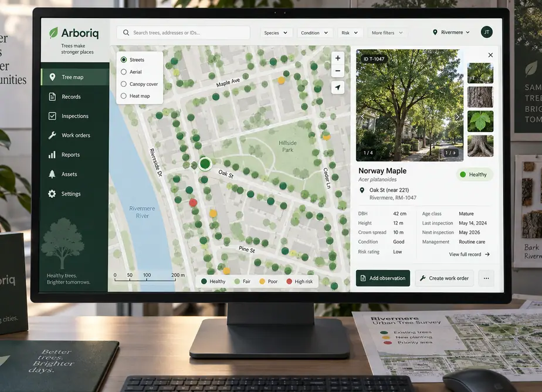Expand the More filters dropdown
Screen dimensions: 542x392
pyautogui.click(x=387, y=33)
